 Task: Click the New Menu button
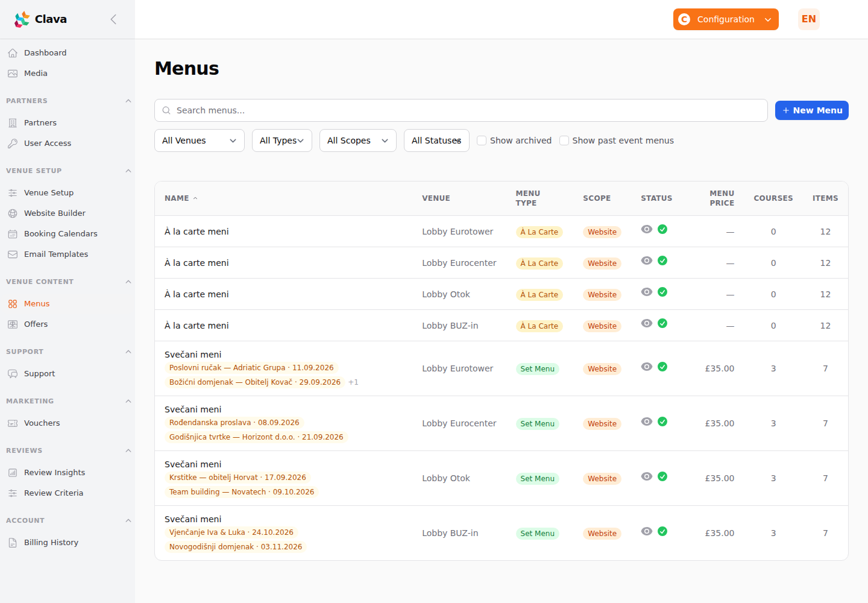point(812,110)
